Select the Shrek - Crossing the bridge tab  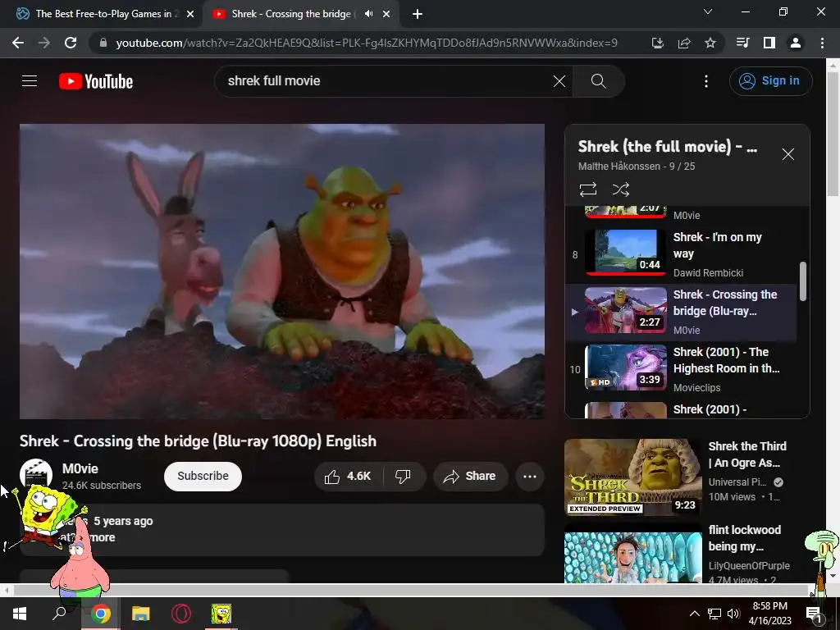292,14
